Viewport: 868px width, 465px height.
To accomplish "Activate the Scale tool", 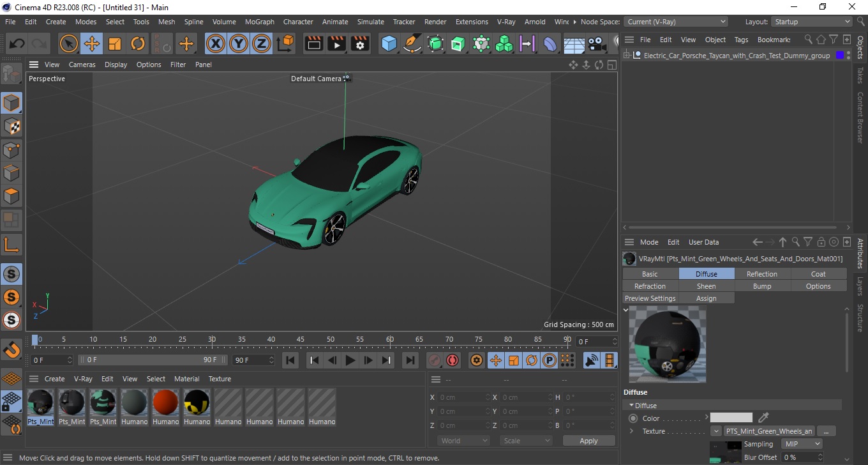I will click(x=115, y=44).
